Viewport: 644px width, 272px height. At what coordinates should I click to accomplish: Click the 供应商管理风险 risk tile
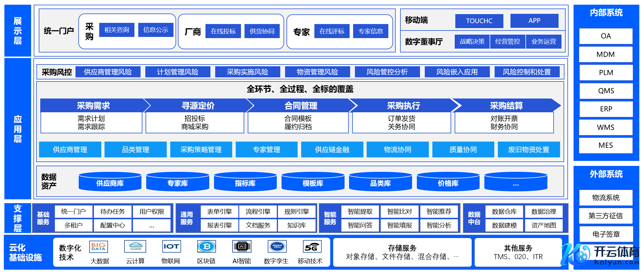coord(108,72)
